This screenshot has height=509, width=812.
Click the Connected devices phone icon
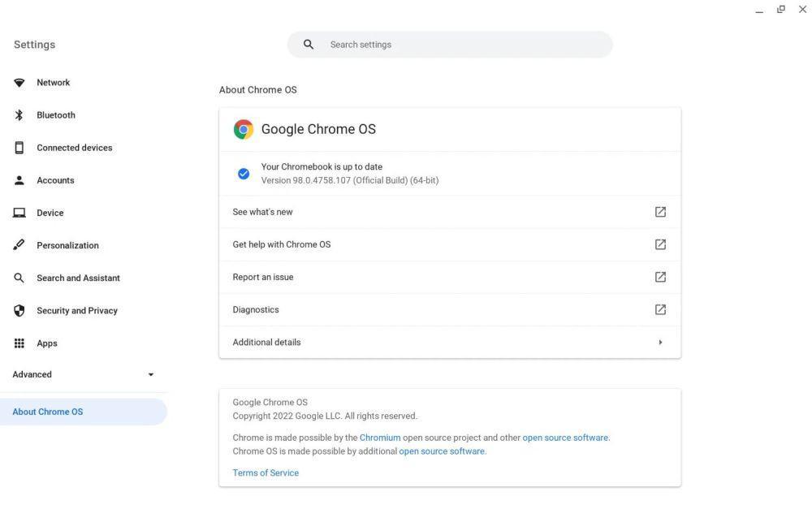[x=19, y=148]
